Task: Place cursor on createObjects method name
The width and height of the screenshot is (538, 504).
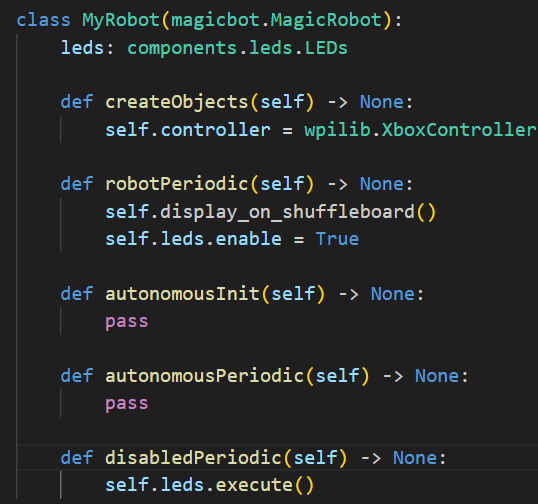Action: [x=177, y=102]
